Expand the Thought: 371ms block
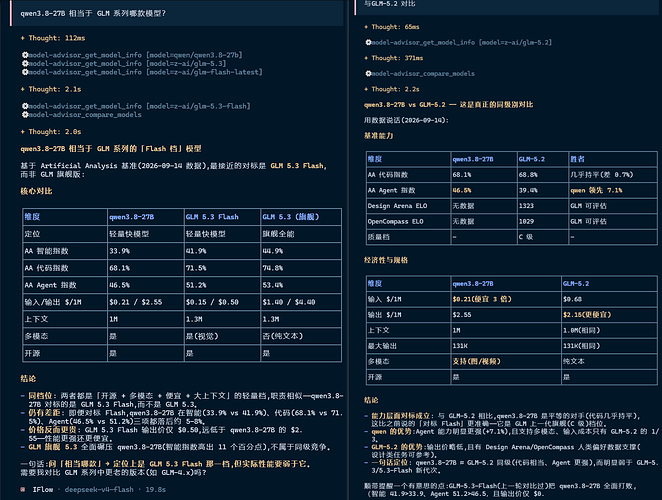This screenshot has width=662, height=500. (393, 58)
